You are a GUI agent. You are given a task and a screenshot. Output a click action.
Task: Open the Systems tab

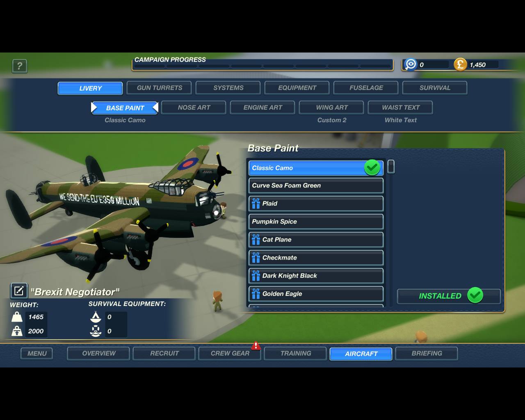pyautogui.click(x=228, y=88)
